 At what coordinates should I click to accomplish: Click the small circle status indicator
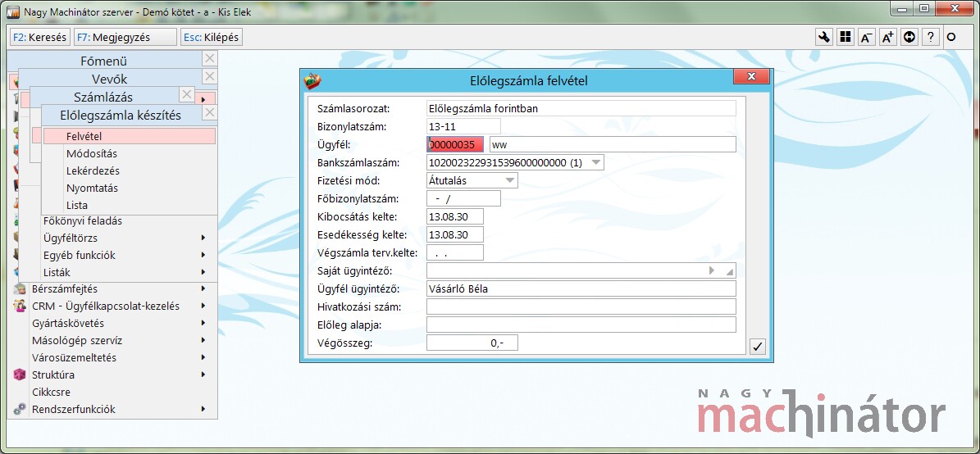pyautogui.click(x=951, y=38)
